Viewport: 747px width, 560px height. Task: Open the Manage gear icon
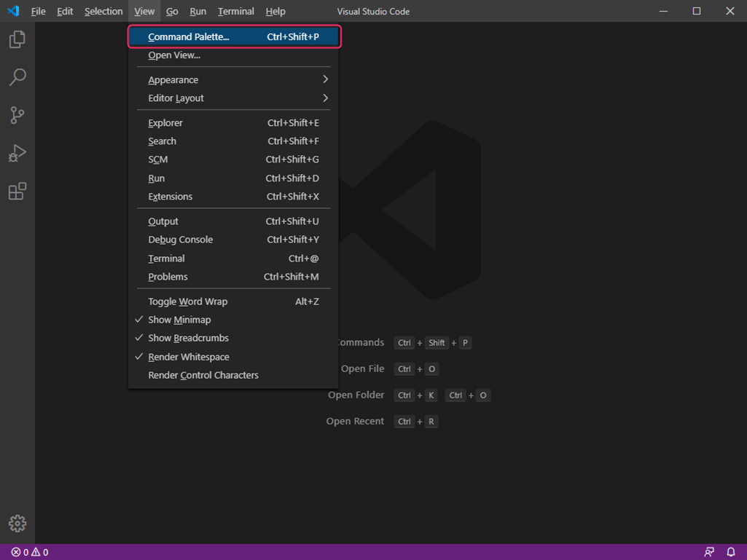17,524
